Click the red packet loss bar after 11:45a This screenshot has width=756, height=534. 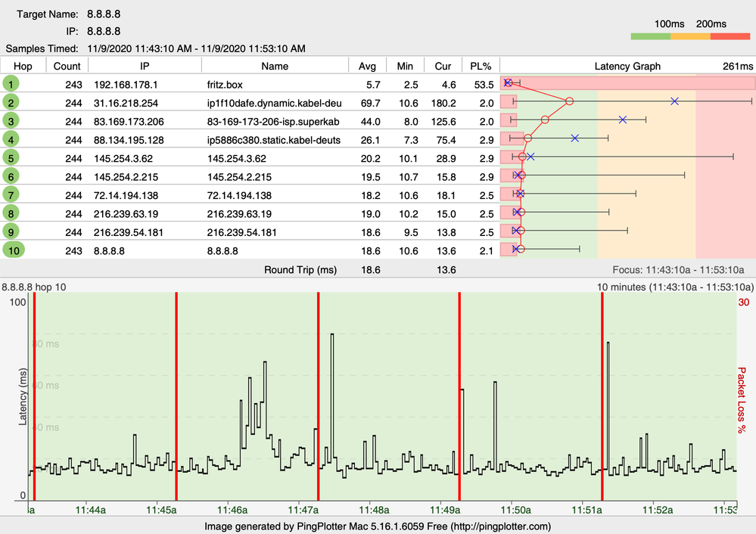click(x=176, y=396)
